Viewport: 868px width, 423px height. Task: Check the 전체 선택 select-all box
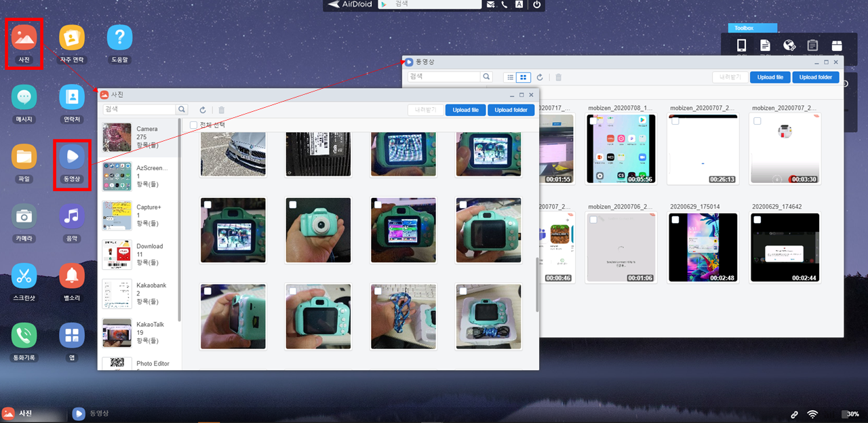point(194,125)
